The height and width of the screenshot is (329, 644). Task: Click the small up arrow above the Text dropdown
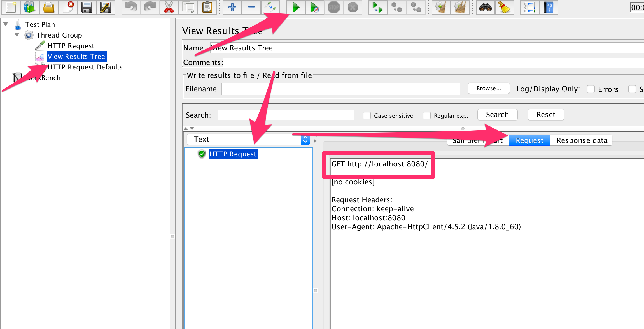click(x=186, y=129)
